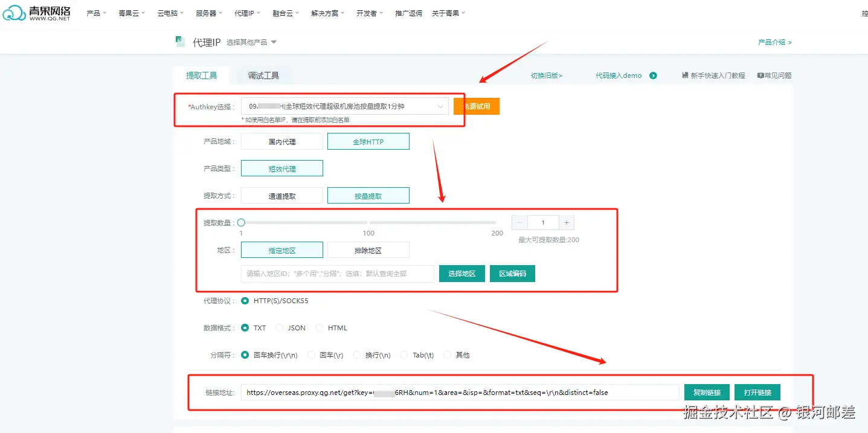Click the 地区ID input field
Image resolution: width=868 pixels, height=433 pixels.
click(x=338, y=274)
